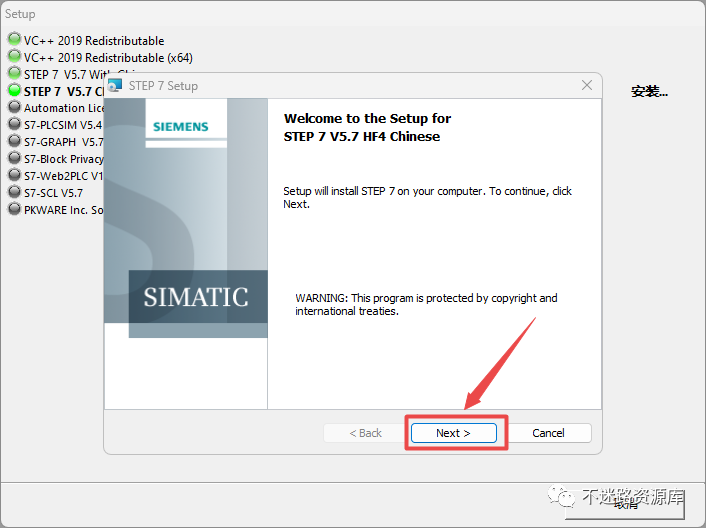706x528 pixels.
Task: Click the STEP 7 Setup title bar icon
Action: [115, 86]
